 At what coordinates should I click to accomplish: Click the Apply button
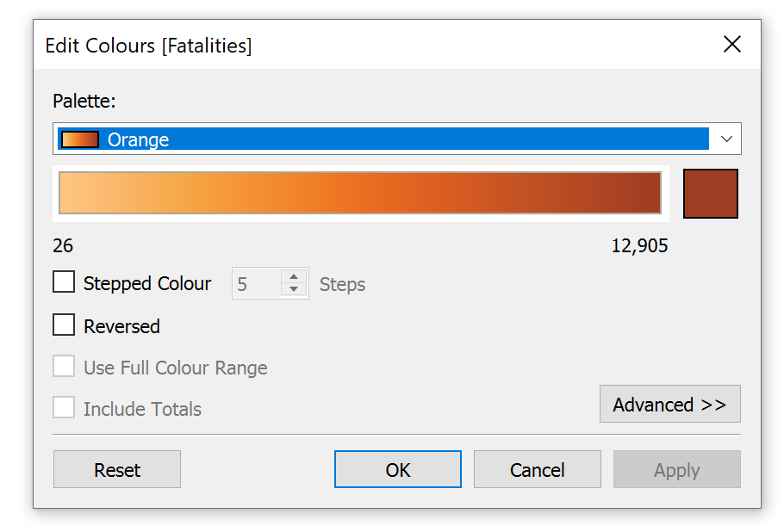coord(676,470)
